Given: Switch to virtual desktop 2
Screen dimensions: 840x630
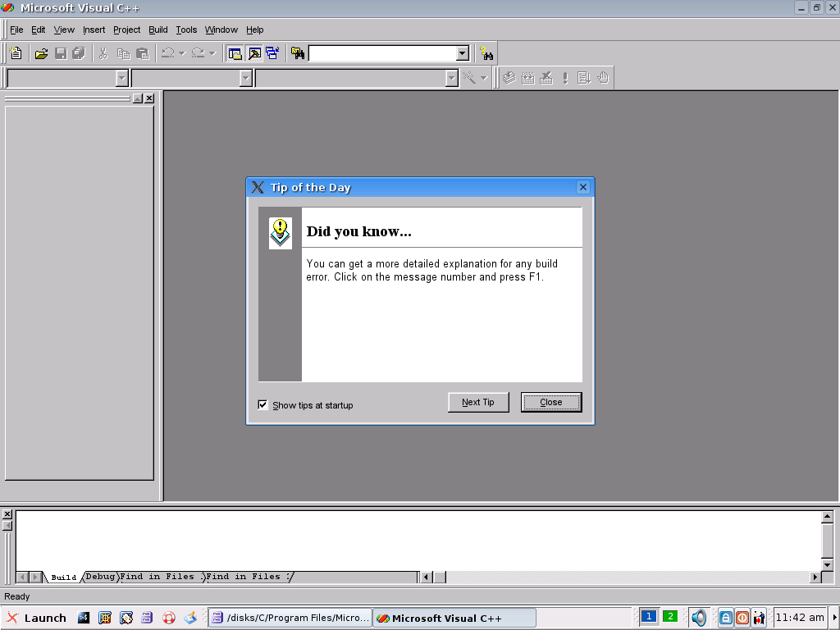Looking at the screenshot, I should (669, 616).
